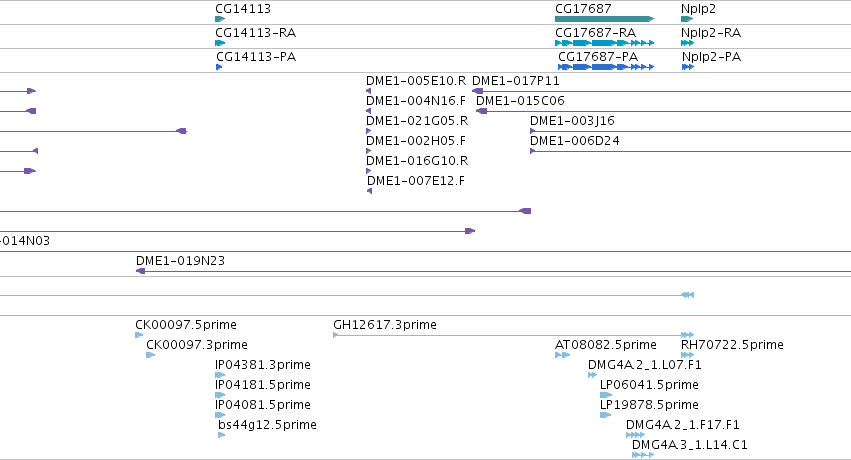Click the GH12617.3prime label
Image resolution: width=851 pixels, height=460 pixels.
click(385, 325)
